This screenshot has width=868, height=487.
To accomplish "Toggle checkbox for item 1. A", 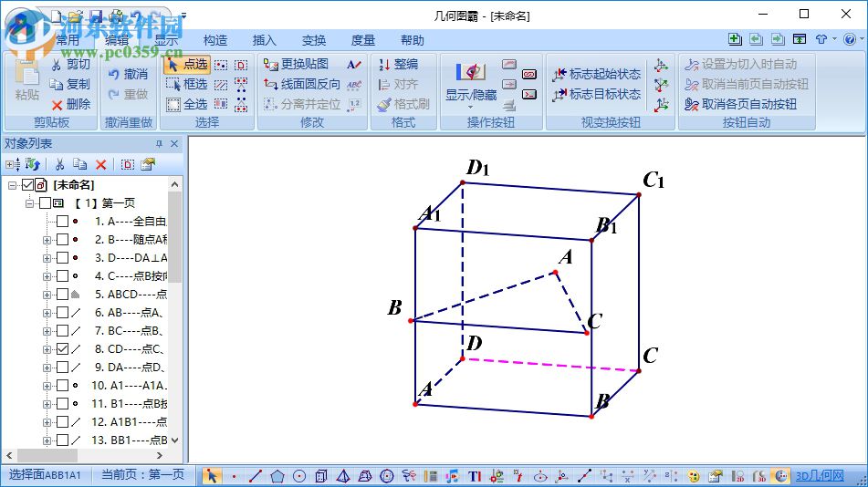I will [63, 222].
